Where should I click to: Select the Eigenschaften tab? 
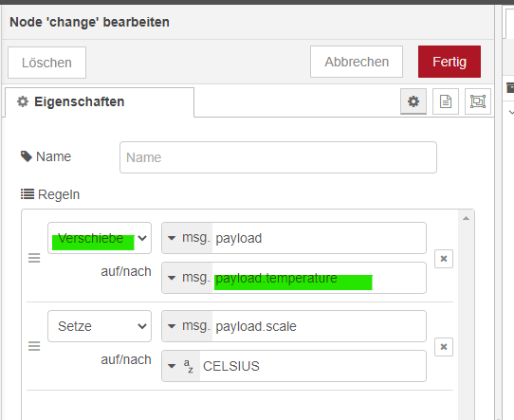pyautogui.click(x=100, y=101)
